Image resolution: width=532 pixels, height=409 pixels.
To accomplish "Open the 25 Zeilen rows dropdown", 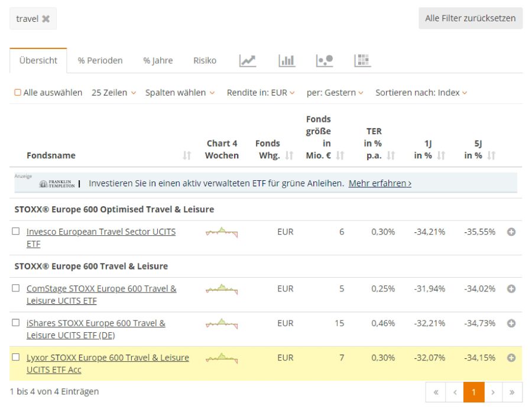I will point(113,93).
